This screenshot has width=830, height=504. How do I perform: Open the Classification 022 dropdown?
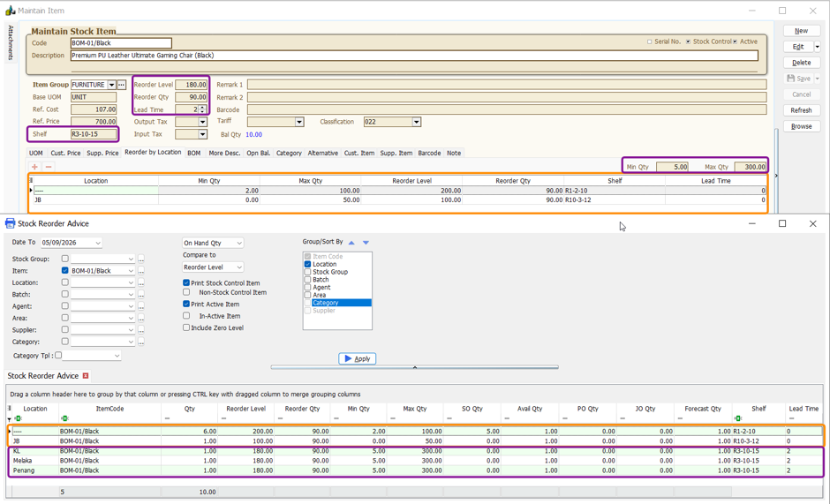(417, 122)
